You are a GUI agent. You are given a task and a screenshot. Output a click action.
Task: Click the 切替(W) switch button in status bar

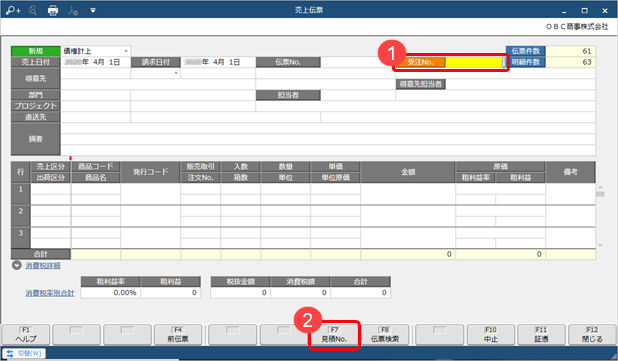(x=24, y=353)
